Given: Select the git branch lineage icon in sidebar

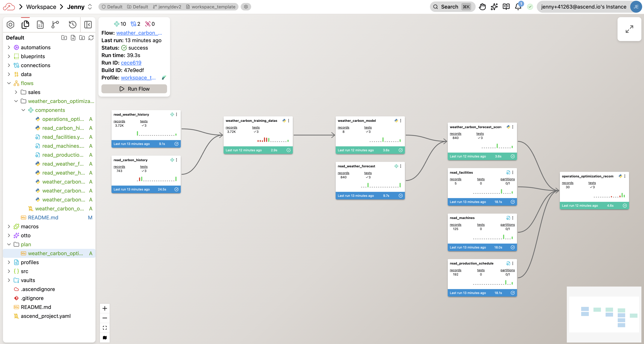Looking at the screenshot, I should coord(55,24).
